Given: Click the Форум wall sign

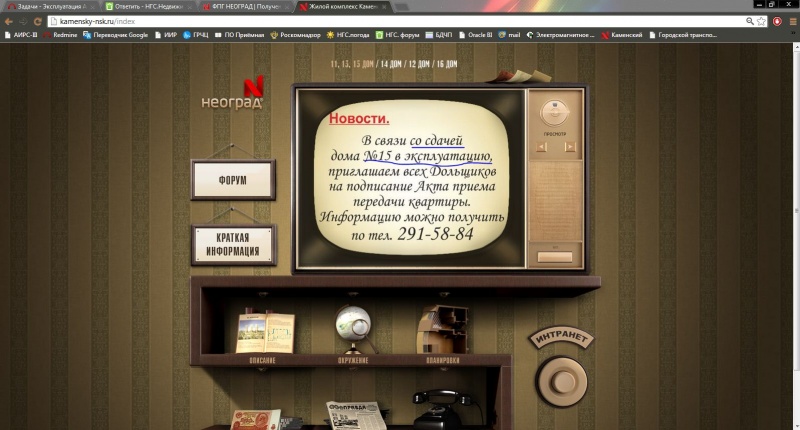Looking at the screenshot, I should (x=233, y=180).
